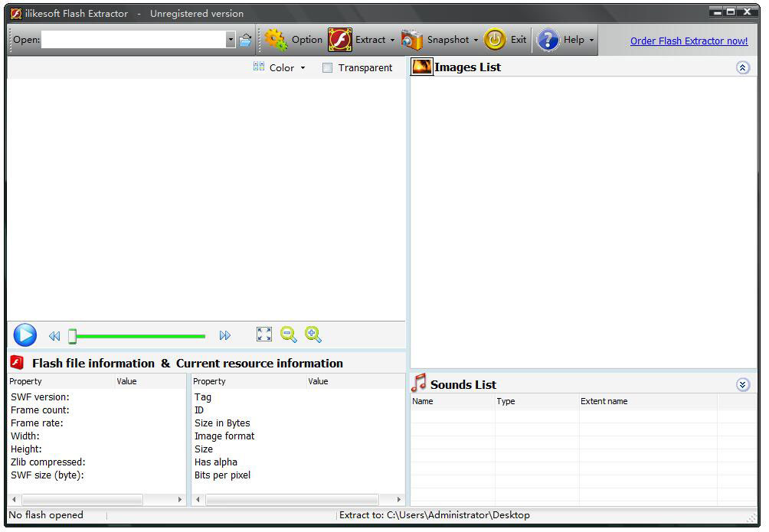Zoom in with the magnifier plus icon
This screenshot has width=769, height=532.
(313, 335)
